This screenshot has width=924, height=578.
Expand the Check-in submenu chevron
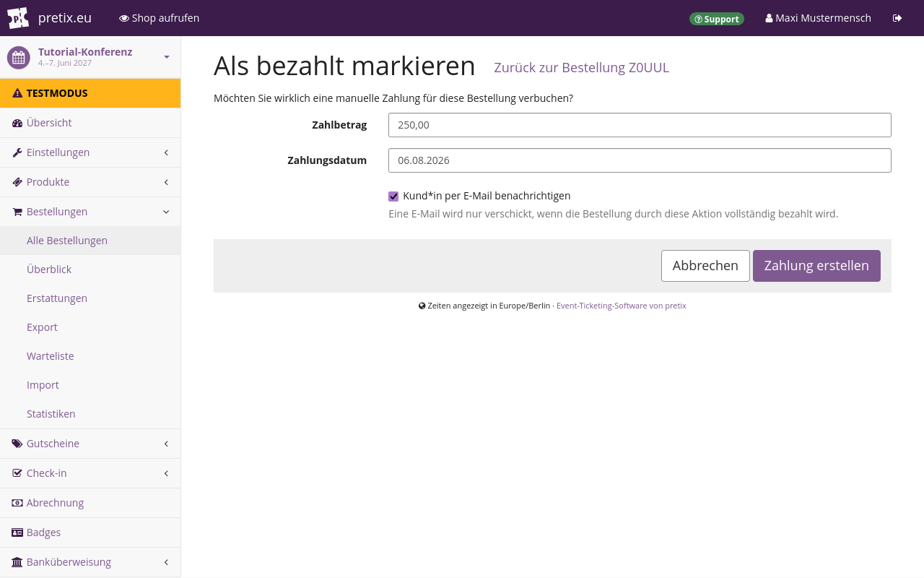[x=166, y=473]
